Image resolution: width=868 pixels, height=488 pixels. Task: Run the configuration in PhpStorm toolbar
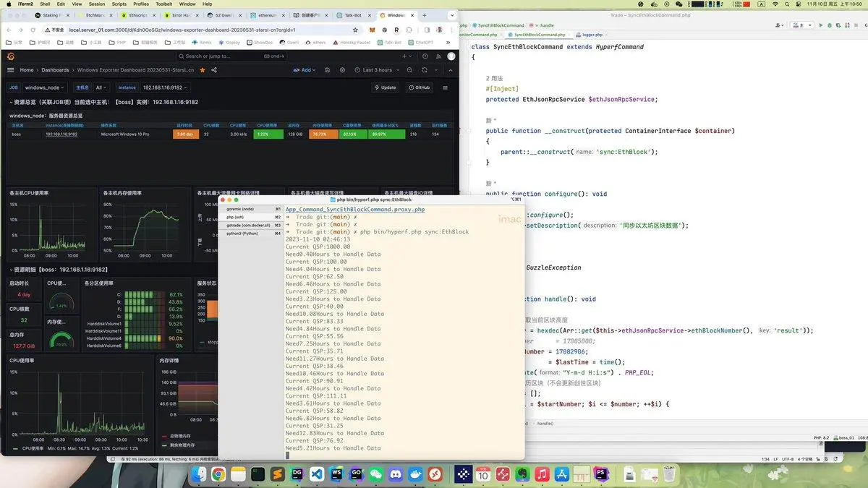822,25
